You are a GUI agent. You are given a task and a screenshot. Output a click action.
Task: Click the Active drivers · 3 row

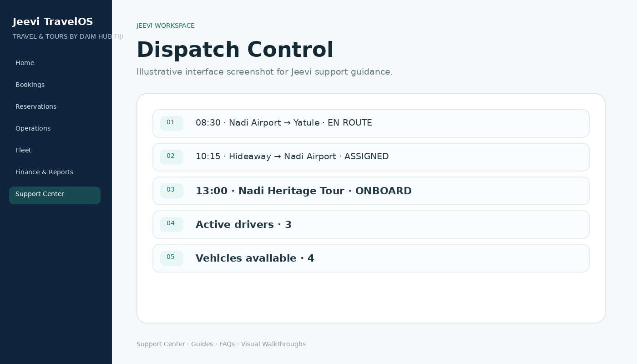point(371,224)
